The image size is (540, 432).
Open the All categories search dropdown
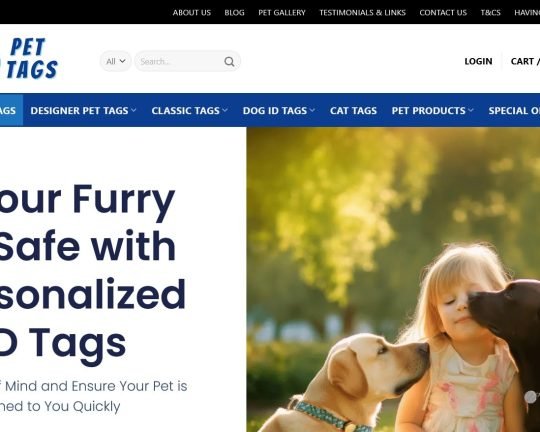click(x=116, y=61)
